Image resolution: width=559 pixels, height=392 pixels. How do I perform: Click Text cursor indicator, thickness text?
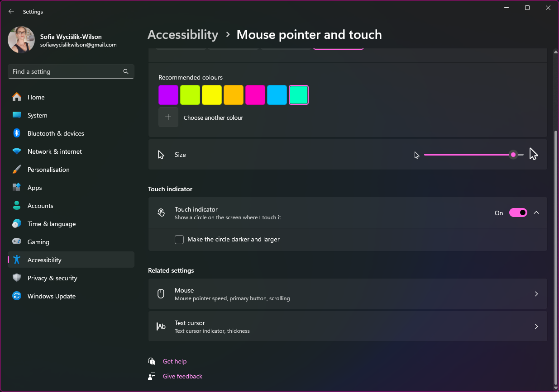click(x=212, y=331)
